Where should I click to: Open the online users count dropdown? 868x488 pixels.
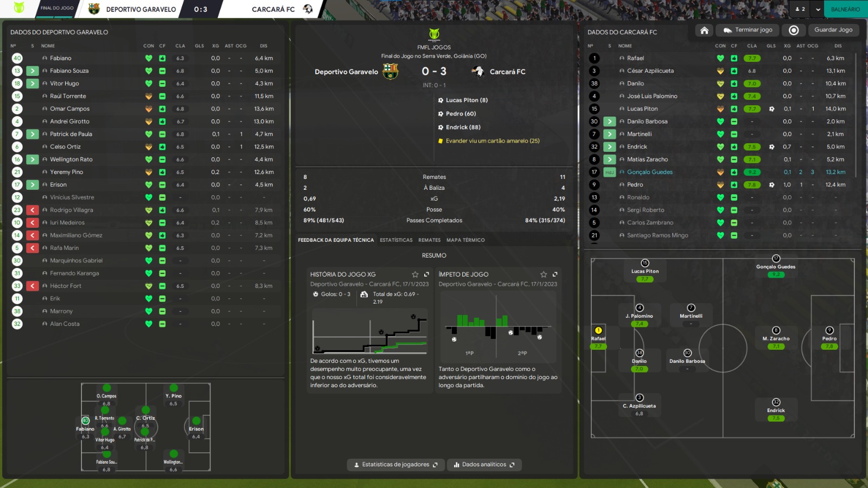click(800, 9)
